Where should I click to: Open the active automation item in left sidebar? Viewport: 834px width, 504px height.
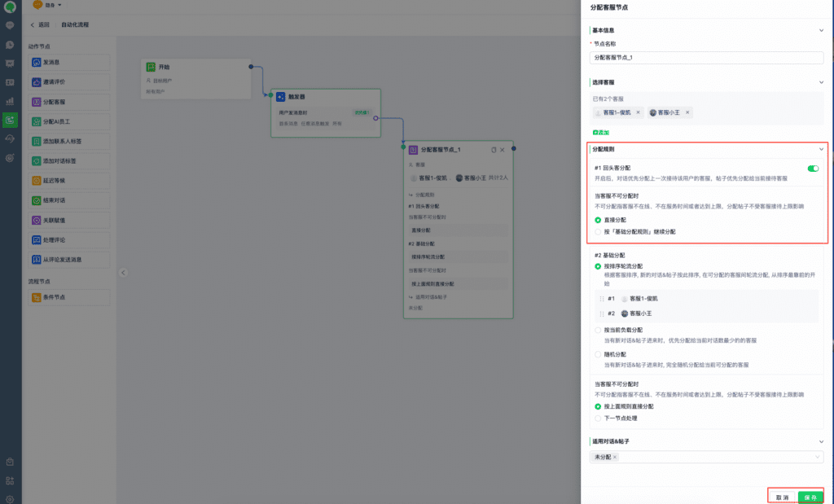(x=10, y=120)
